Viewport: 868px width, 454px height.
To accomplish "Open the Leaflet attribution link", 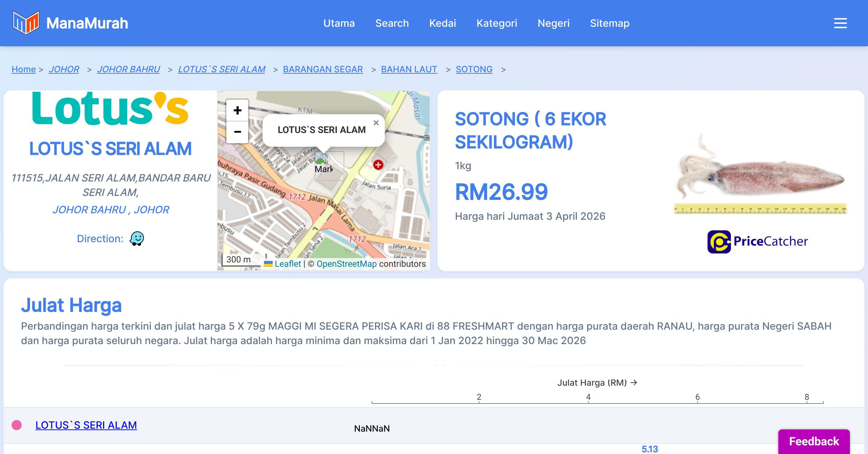I will tap(288, 264).
